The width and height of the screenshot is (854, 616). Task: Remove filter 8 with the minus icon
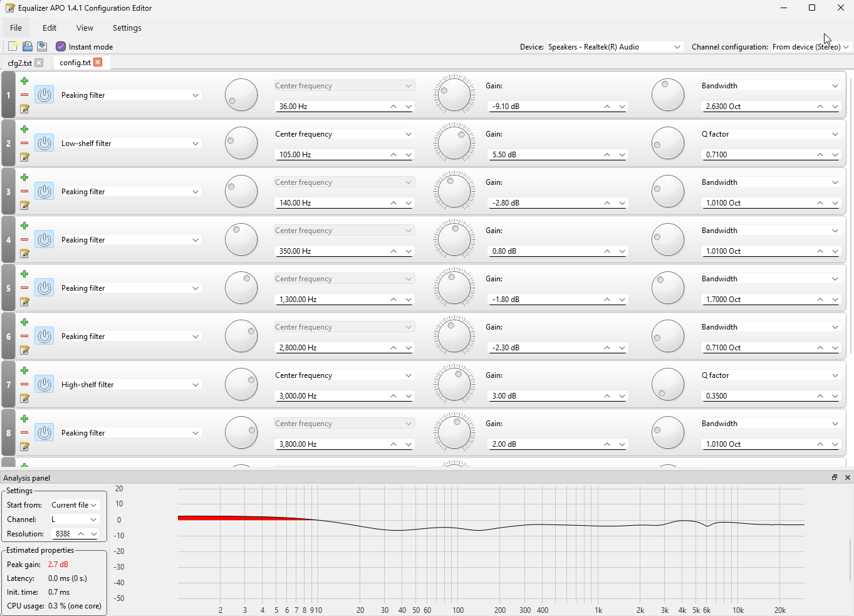(x=24, y=432)
